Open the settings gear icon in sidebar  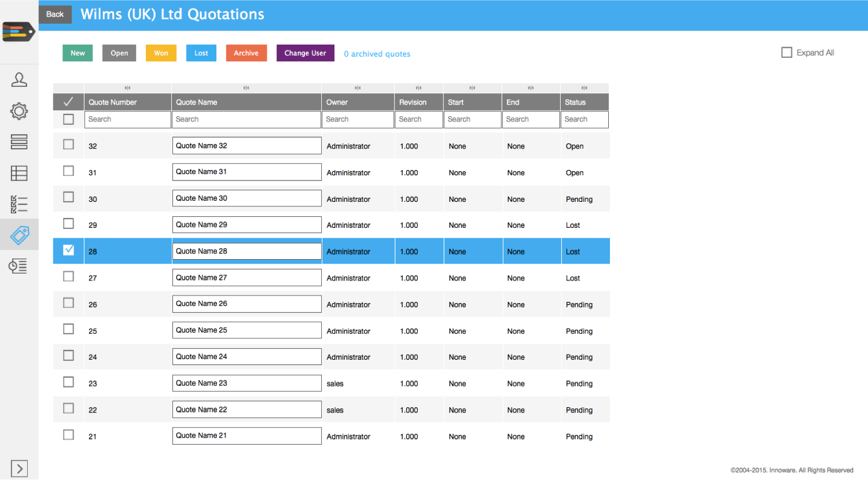click(19, 111)
